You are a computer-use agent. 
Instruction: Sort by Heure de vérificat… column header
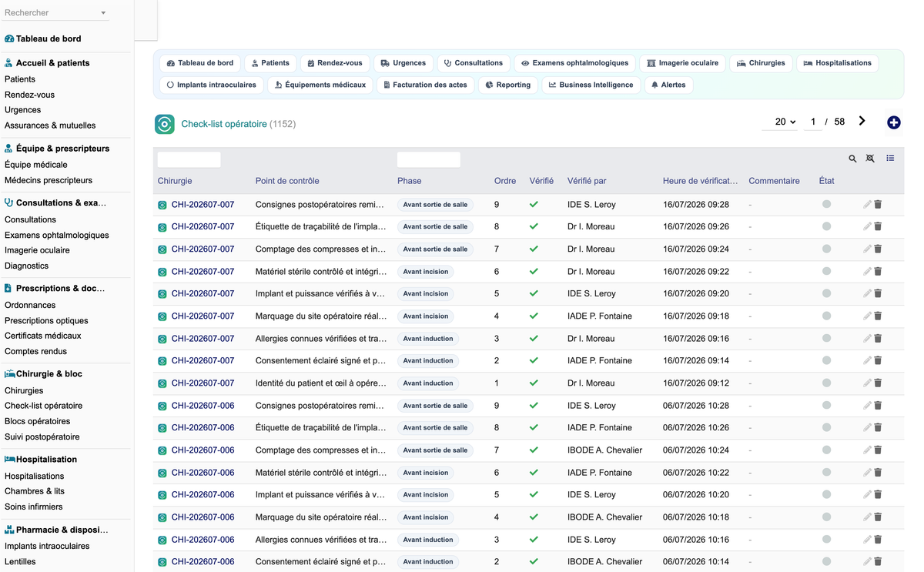tap(700, 181)
